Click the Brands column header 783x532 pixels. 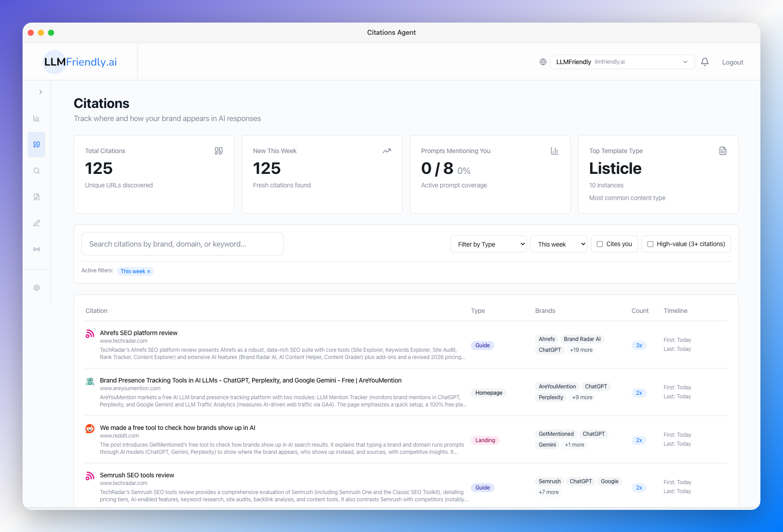pos(545,311)
